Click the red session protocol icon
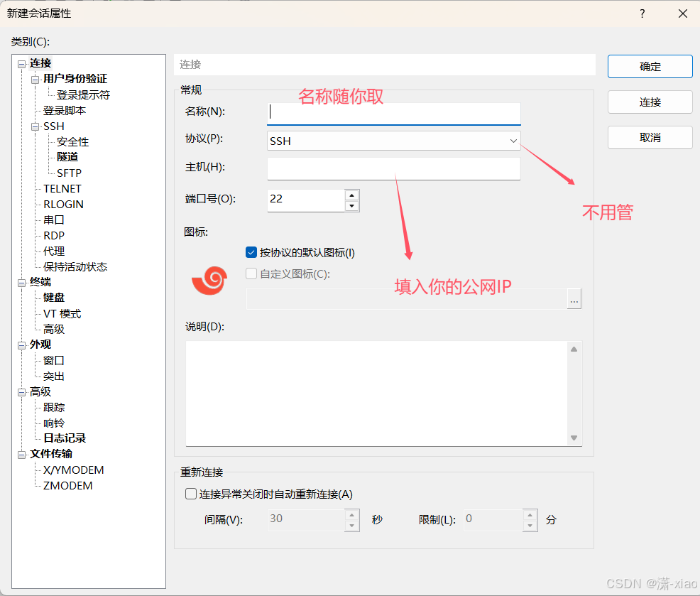Viewport: 700px width, 596px height. 209,281
